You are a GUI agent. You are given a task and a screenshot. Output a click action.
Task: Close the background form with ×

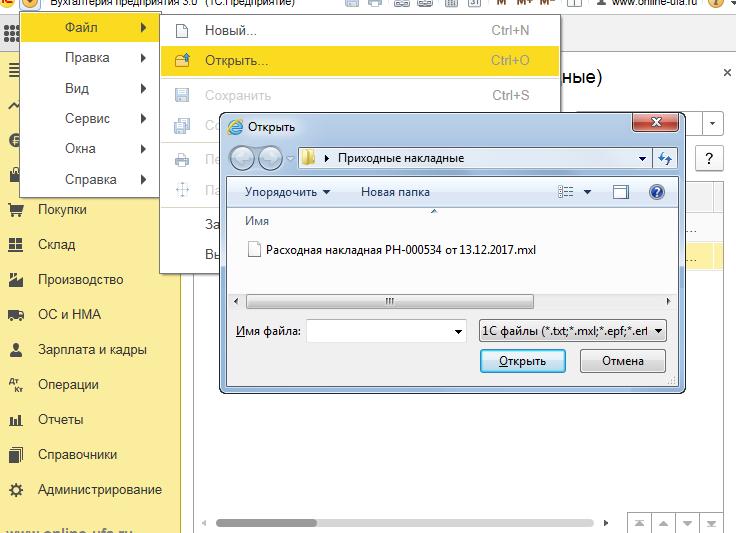click(727, 73)
